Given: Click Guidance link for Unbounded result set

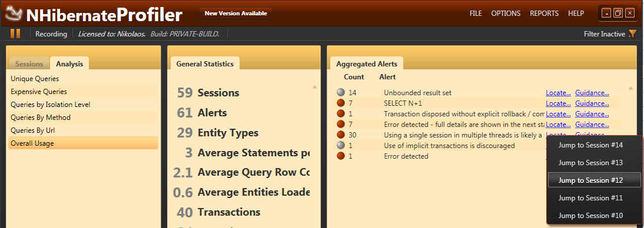Looking at the screenshot, I should [592, 93].
